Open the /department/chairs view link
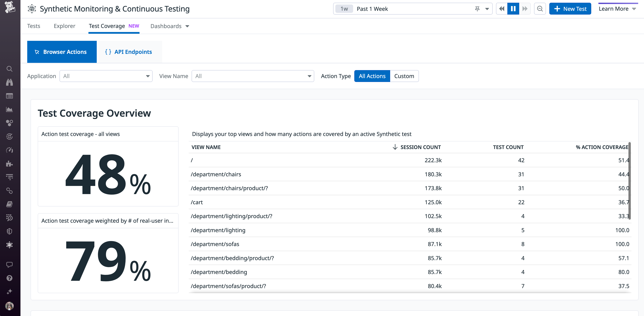Image resolution: width=644 pixels, height=316 pixels. [216, 174]
